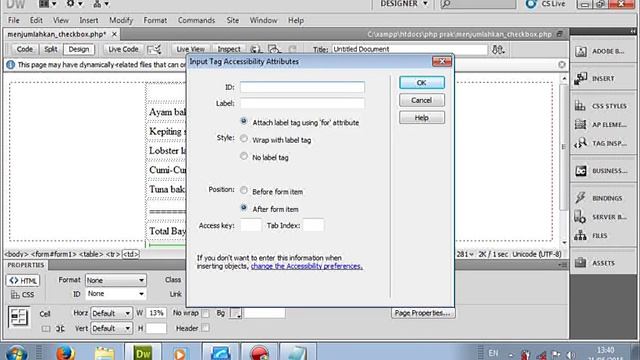Open the Insert panel icon
The image size is (640, 360).
pos(580,78)
